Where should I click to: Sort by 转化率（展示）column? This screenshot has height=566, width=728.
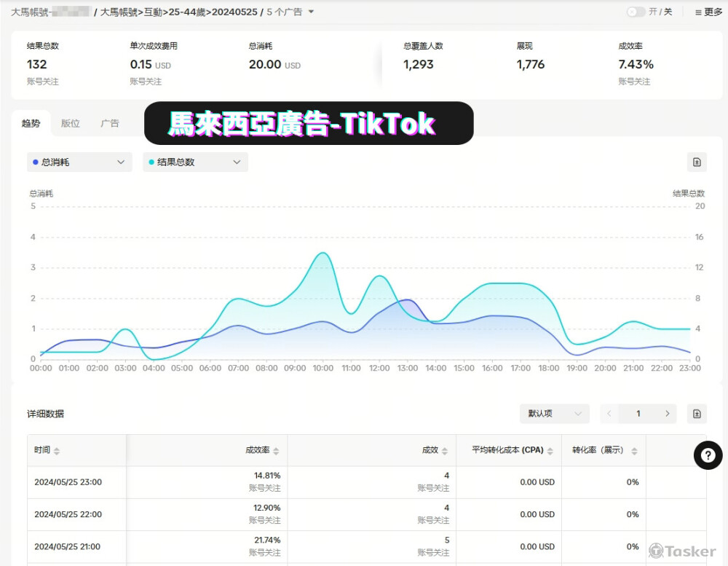point(634,451)
